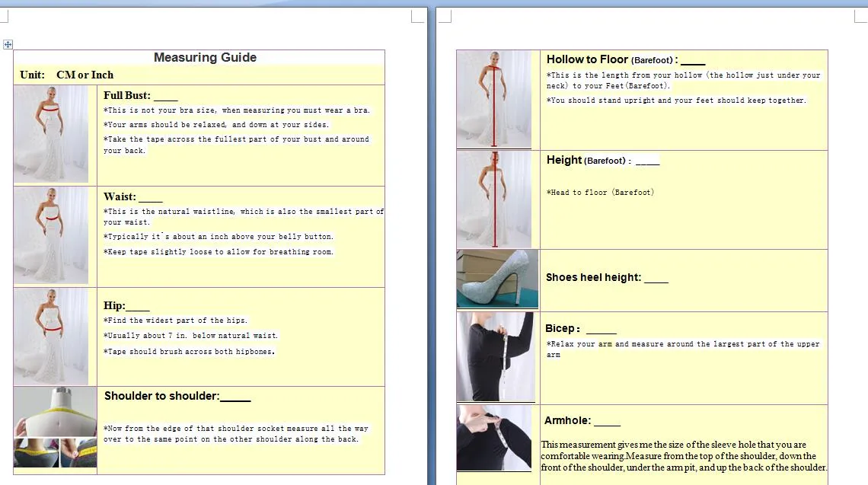868x485 pixels.
Task: Click the blank after Hip
Action: 138,307
